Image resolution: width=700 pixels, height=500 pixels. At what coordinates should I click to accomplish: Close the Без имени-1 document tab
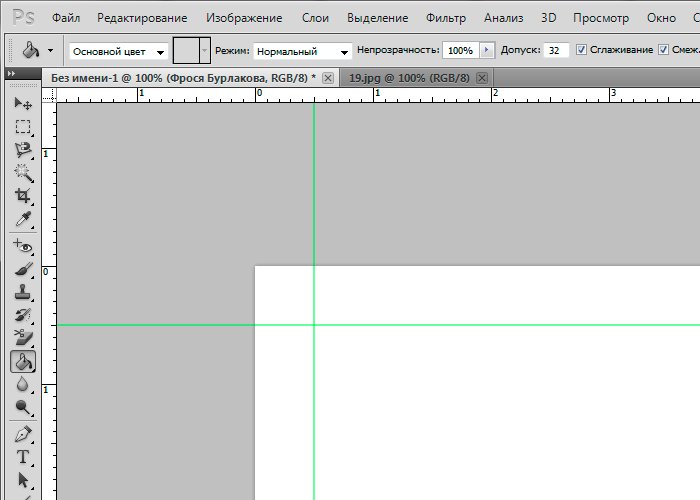coord(328,78)
